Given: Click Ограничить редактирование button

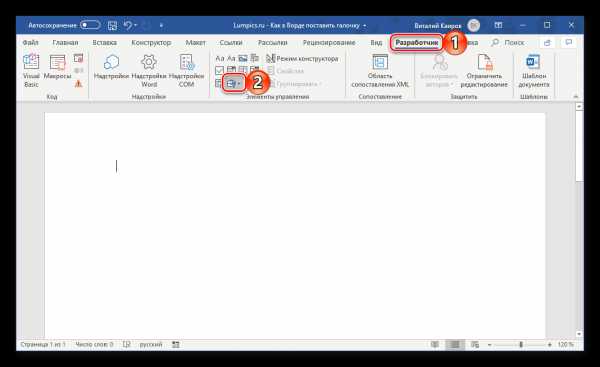Looking at the screenshot, I should [484, 71].
